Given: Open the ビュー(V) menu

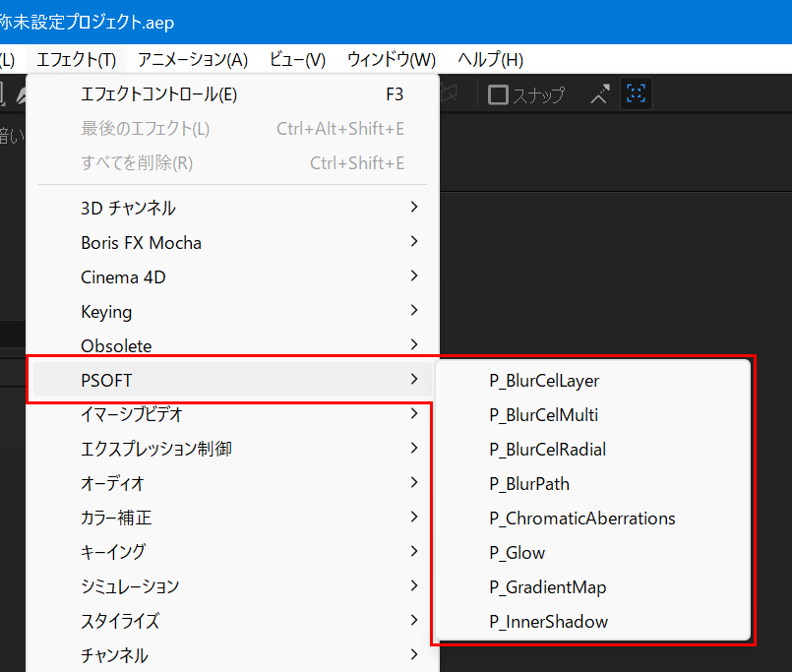Looking at the screenshot, I should point(297,60).
